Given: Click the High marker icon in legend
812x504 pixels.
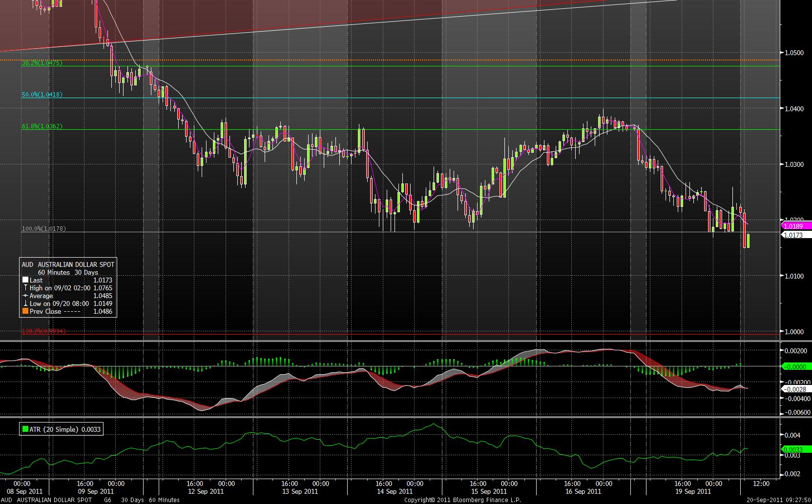Looking at the screenshot, I should pyautogui.click(x=25, y=288).
